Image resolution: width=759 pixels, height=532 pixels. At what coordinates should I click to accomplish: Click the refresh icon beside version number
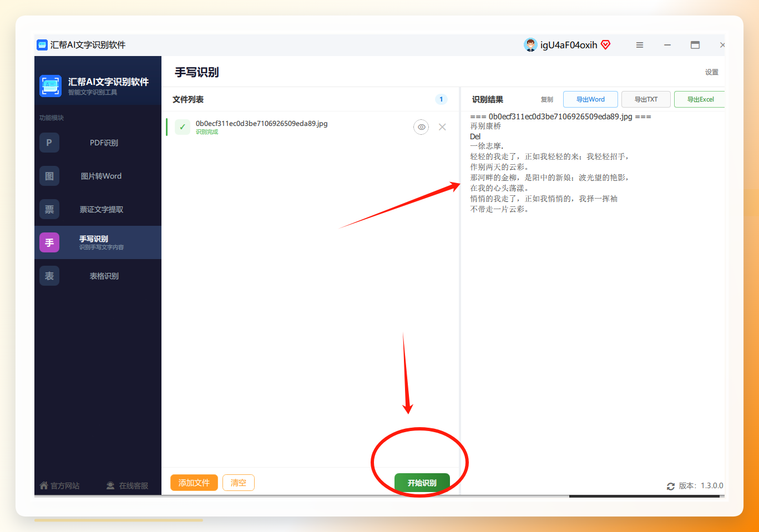(671, 486)
